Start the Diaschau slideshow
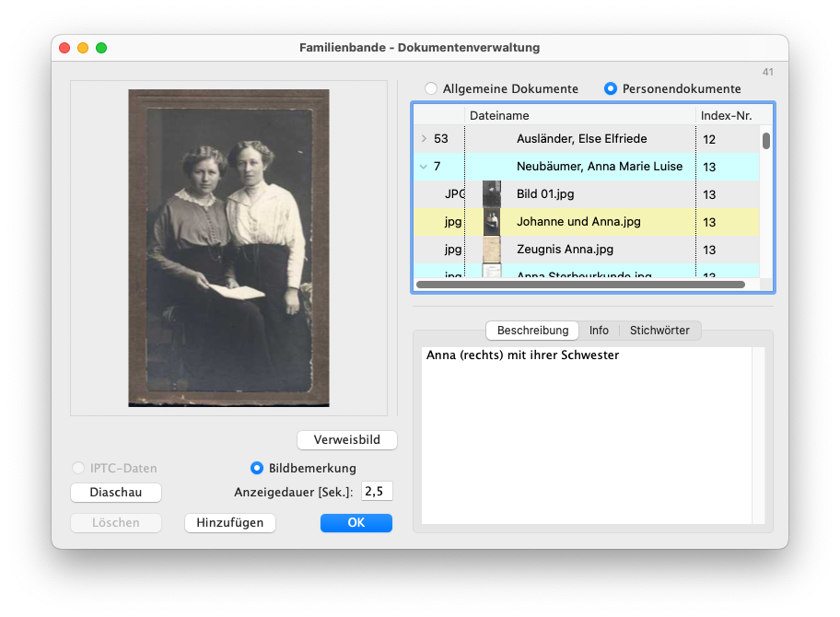840x617 pixels. (116, 493)
